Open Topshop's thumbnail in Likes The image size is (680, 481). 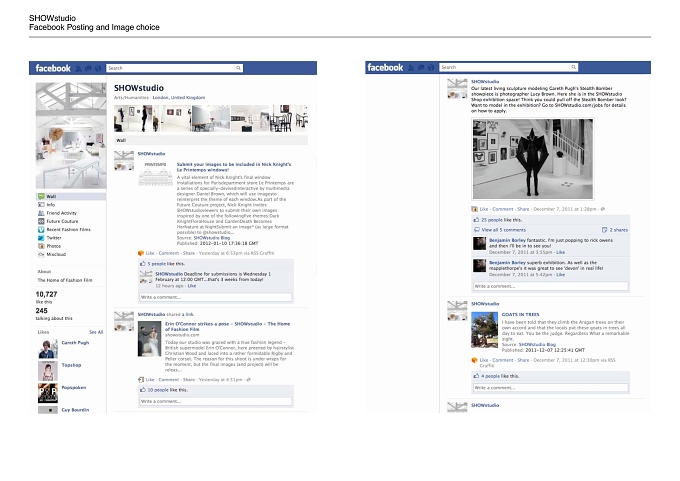[x=48, y=371]
